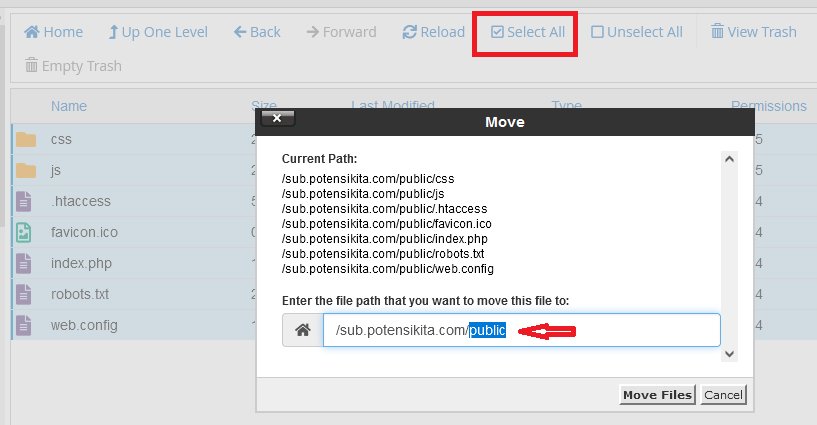Click the Empty Trash icon
Screen dimensions: 817x425
tap(32, 66)
